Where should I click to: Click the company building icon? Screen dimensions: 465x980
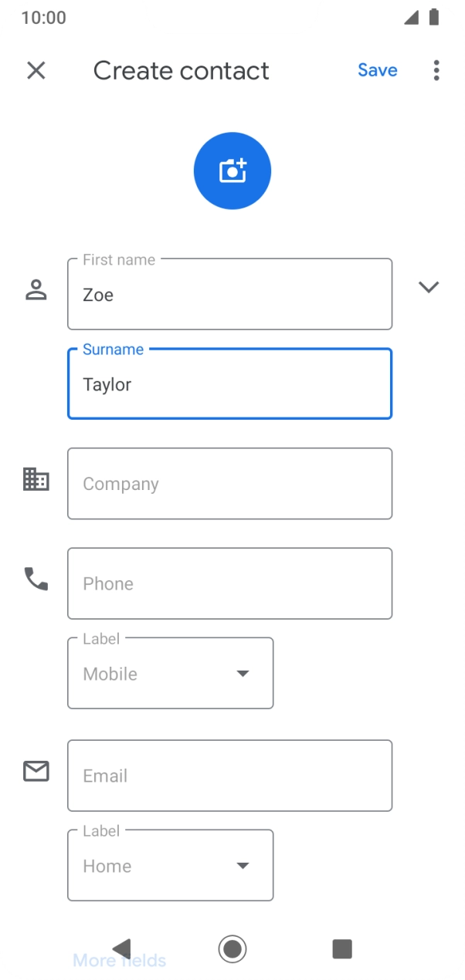[36, 479]
